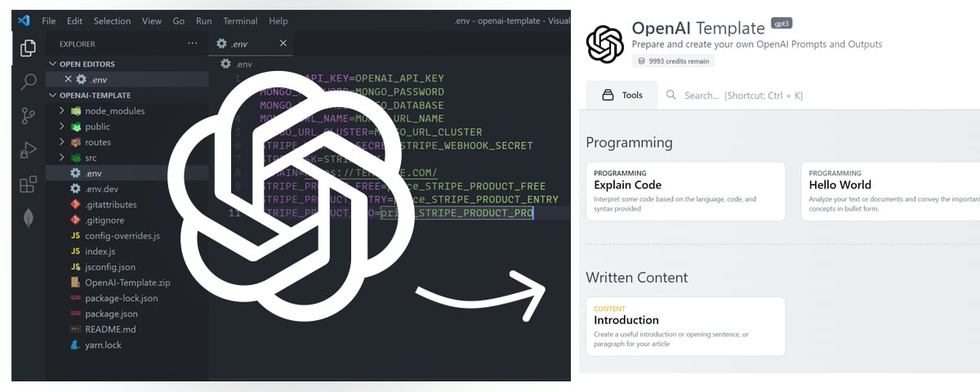Open the Explorer view in activity bar
Image resolution: width=980 pixels, height=392 pixels.
pos(29,48)
